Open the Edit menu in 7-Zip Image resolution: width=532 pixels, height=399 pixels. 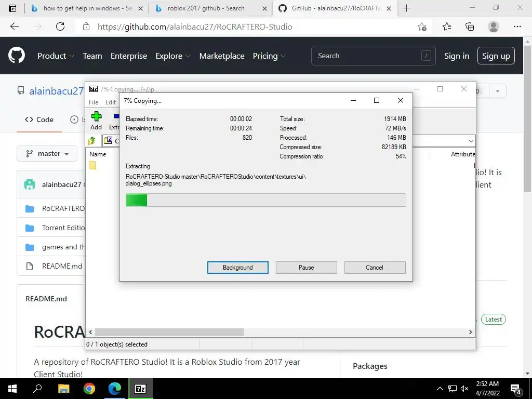coord(111,102)
